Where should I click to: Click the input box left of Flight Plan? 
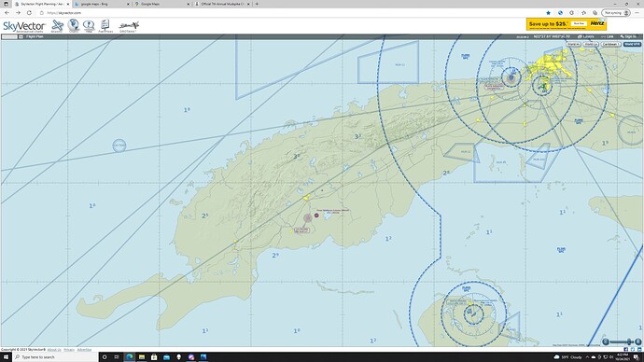pyautogui.click(x=9, y=36)
